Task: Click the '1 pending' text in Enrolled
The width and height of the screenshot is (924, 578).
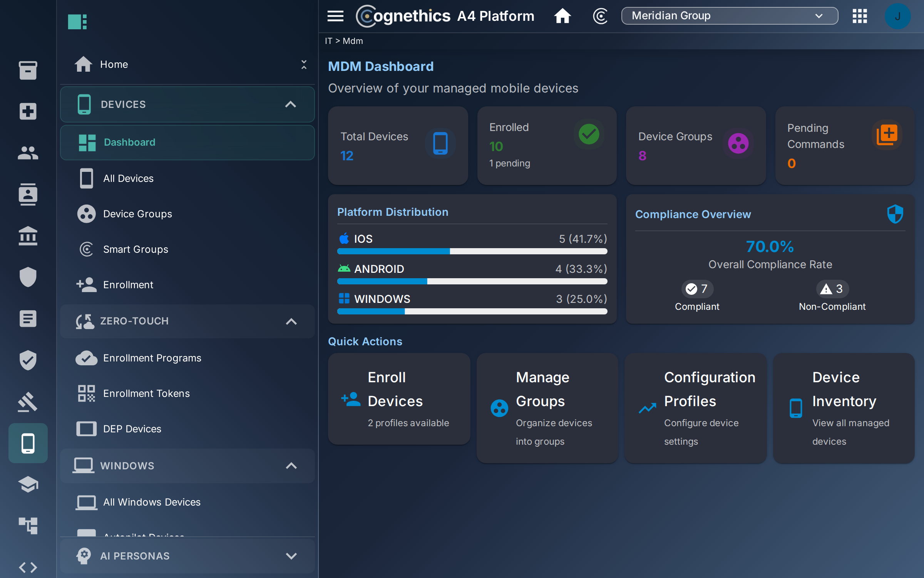Action: coord(510,163)
